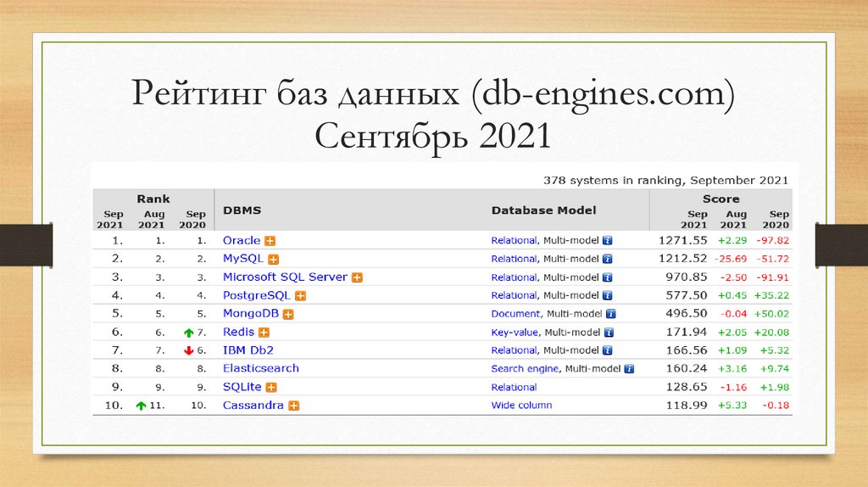Open the MongoDB link
The image size is (868, 487).
pyautogui.click(x=251, y=314)
